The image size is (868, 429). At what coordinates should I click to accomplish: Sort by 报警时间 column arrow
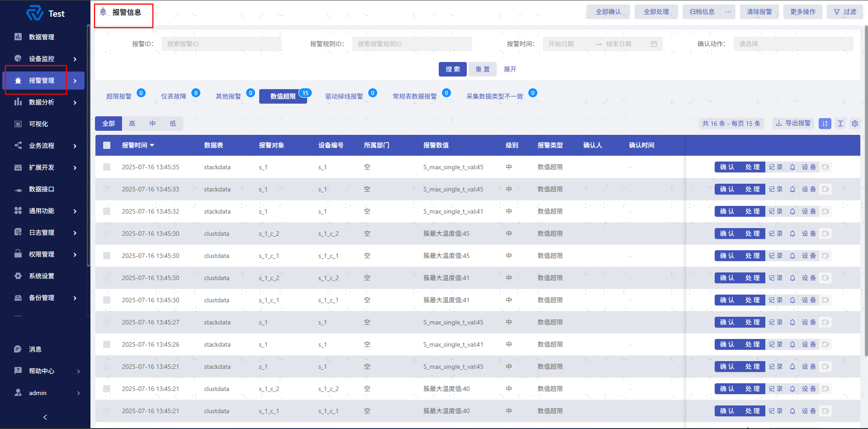point(152,145)
